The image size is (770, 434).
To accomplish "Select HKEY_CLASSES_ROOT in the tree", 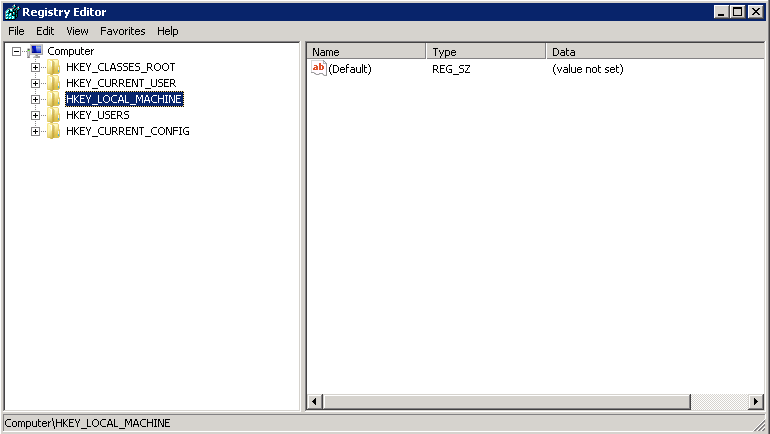I will click(x=121, y=67).
